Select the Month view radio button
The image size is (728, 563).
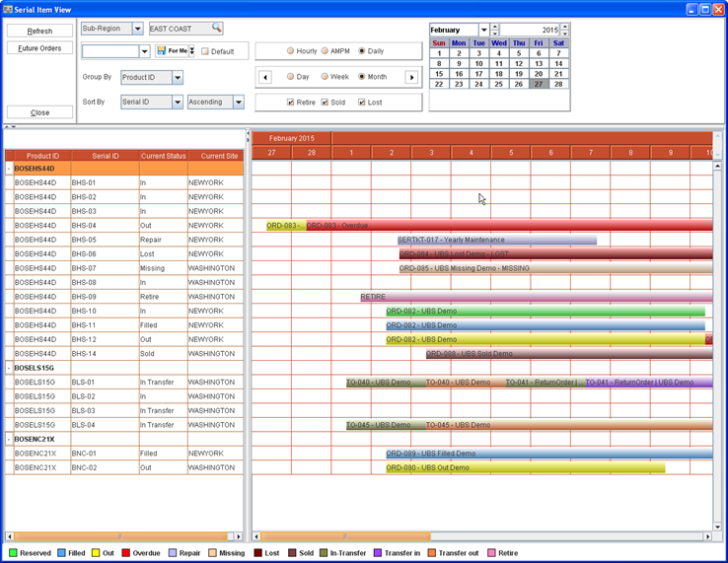(362, 77)
